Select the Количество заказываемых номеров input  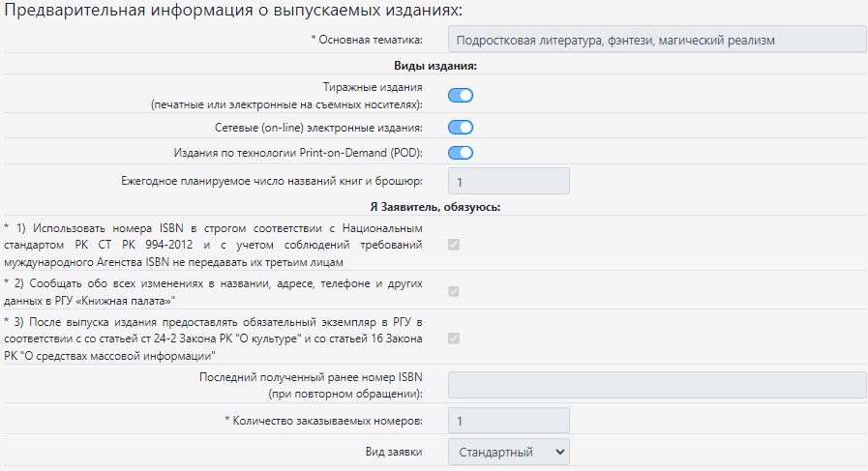coord(509,421)
